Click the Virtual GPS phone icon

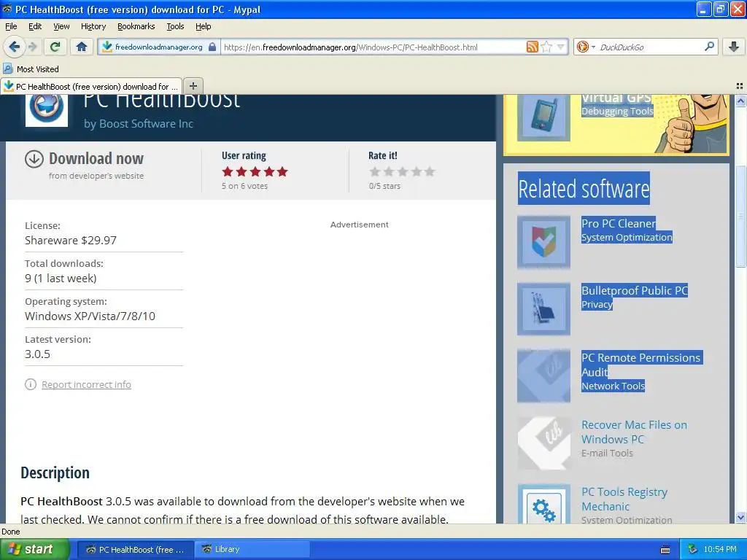tap(543, 117)
